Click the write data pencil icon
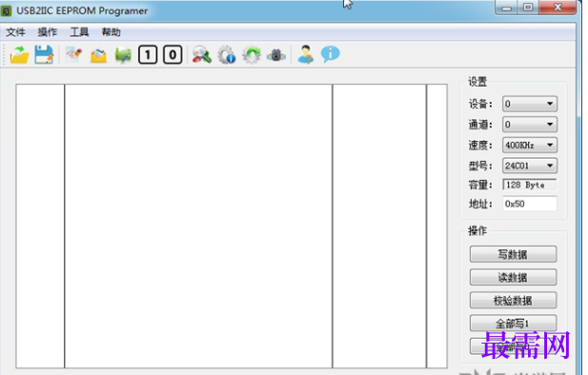Screen dimensions: 588x375 click(73, 54)
